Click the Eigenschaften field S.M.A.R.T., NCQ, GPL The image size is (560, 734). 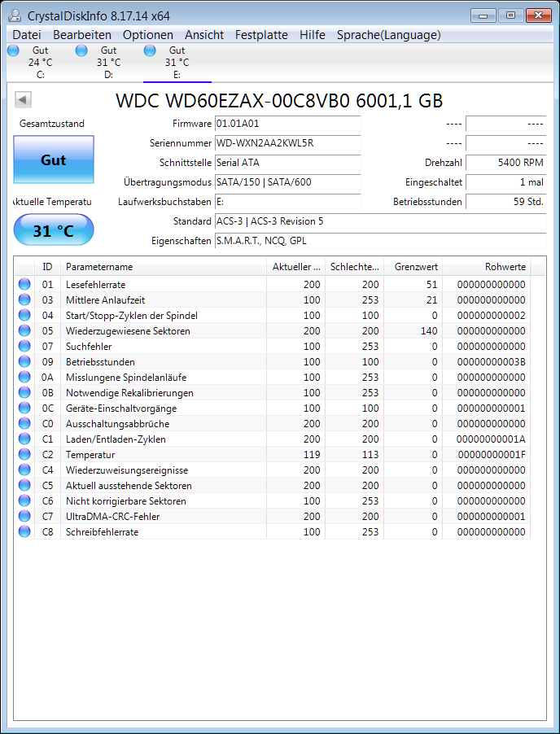click(x=380, y=241)
